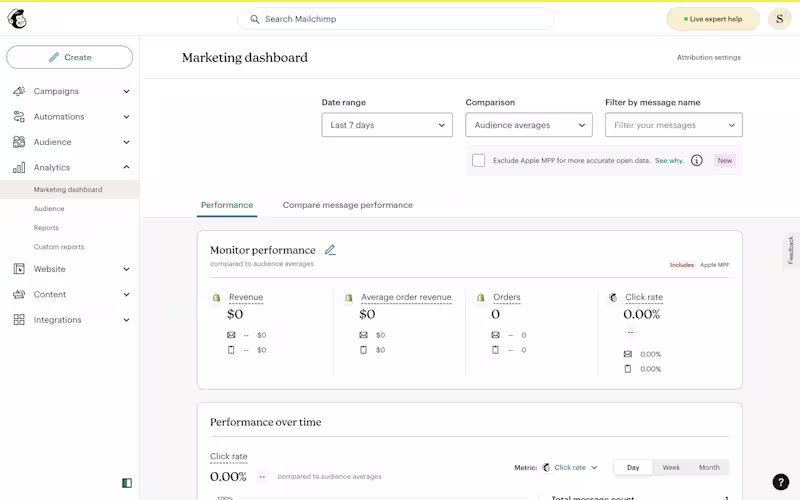The height and width of the screenshot is (500, 800).
Task: Click the Average order revenue label
Action: [406, 297]
